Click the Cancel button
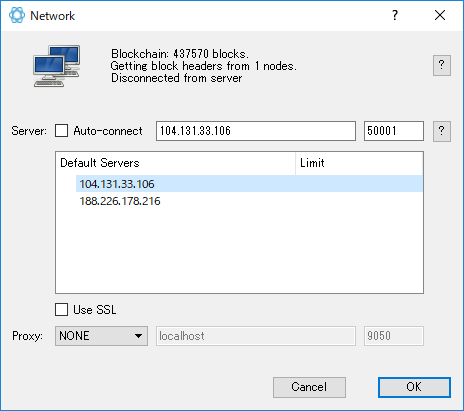The width and height of the screenshot is (464, 411). (x=309, y=387)
